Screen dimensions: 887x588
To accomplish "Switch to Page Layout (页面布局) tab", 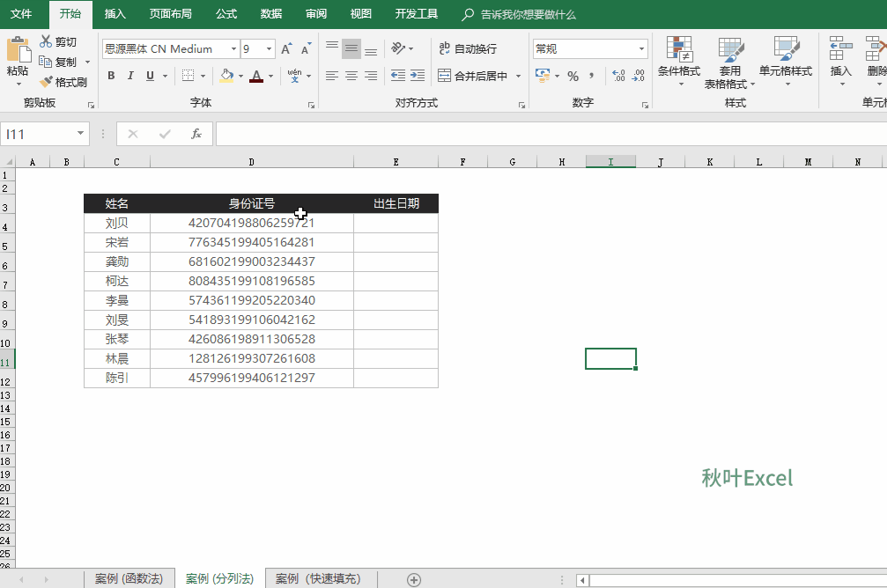I will [x=170, y=14].
